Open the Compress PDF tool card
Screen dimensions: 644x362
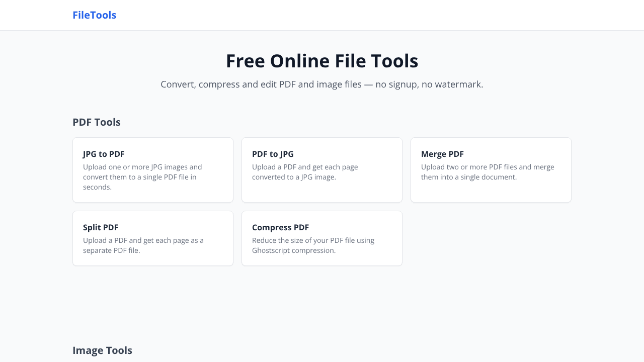(x=322, y=238)
